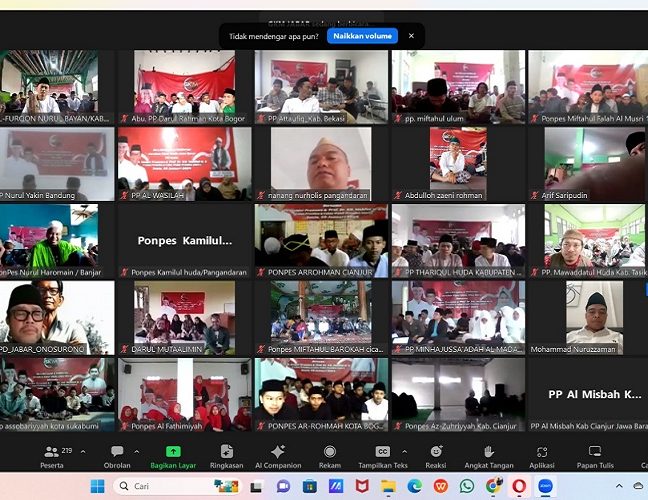Click the Naikkan volume button
Image resolution: width=648 pixels, height=500 pixels.
coord(362,36)
